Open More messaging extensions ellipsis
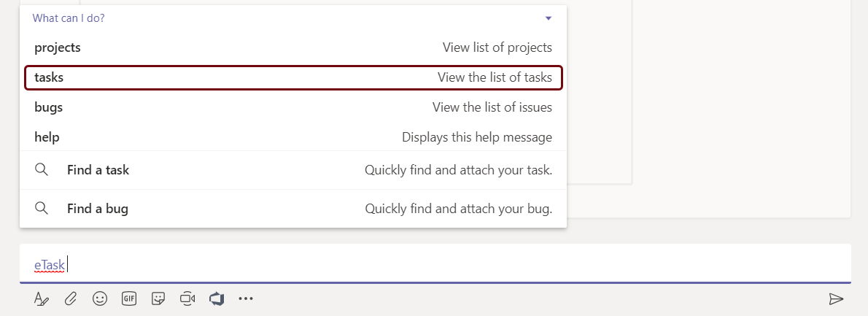The width and height of the screenshot is (868, 316). 245,298
